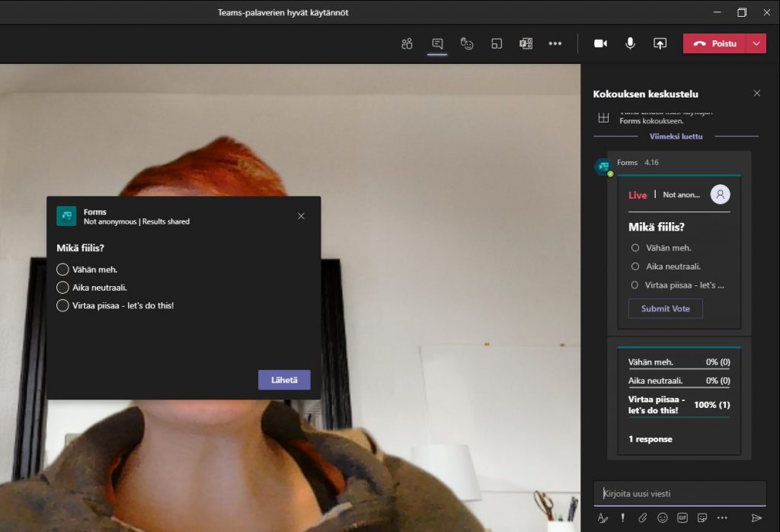Minimize the Teams meeting window
The width and height of the screenshot is (780, 532).
[x=718, y=12]
